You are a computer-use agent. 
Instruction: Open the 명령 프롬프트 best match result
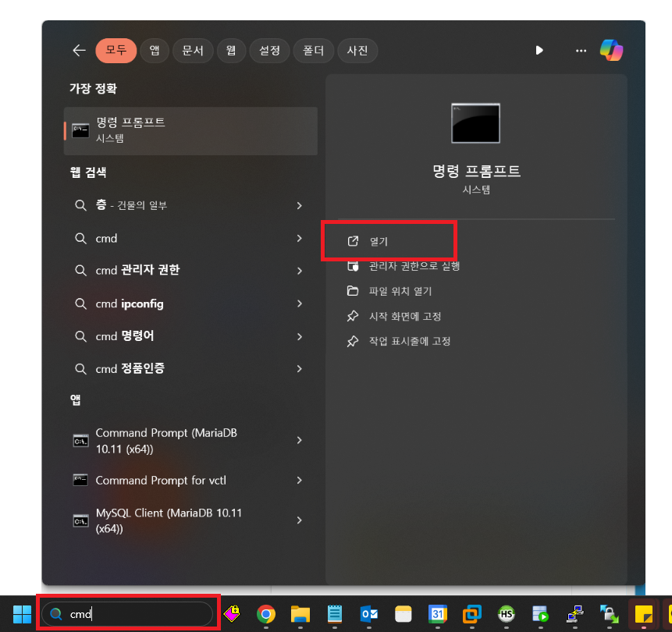tap(190, 130)
